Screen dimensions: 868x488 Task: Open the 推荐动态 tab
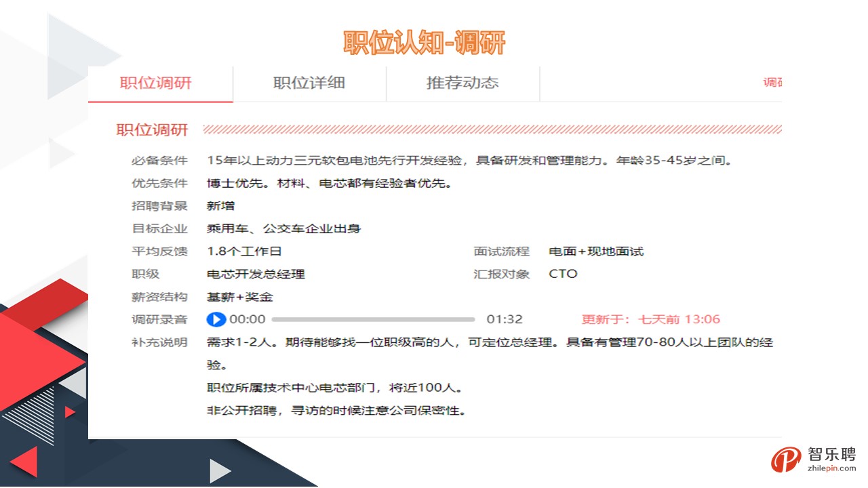coord(462,83)
